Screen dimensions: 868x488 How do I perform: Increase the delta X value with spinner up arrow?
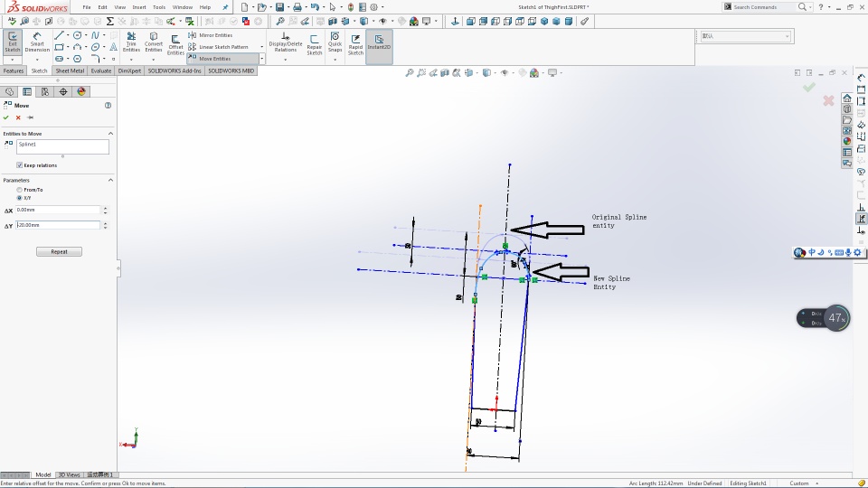pos(105,208)
